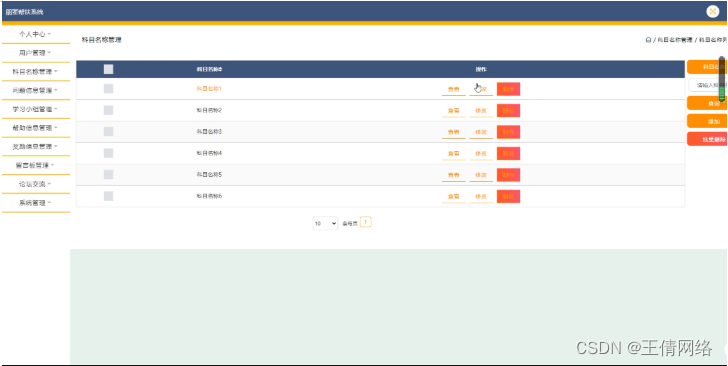Go to page 1 in pagination

[365, 222]
